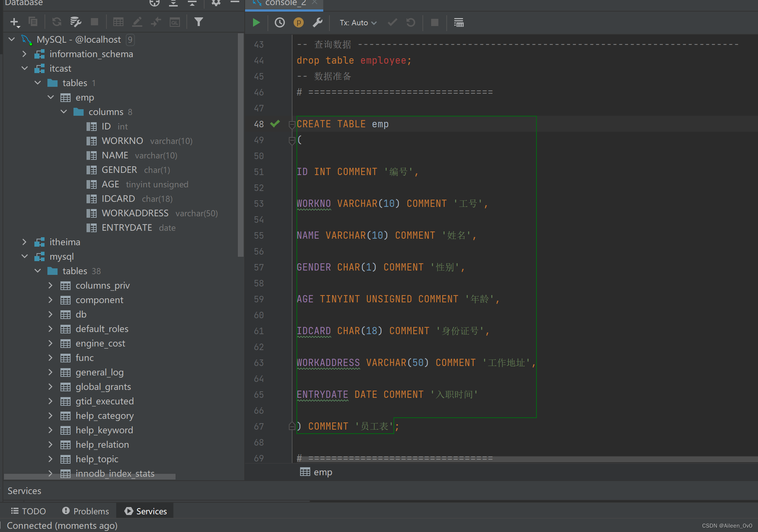The height and width of the screenshot is (532, 758).
Task: Click the filter funnel icon in Database panel
Action: point(198,22)
